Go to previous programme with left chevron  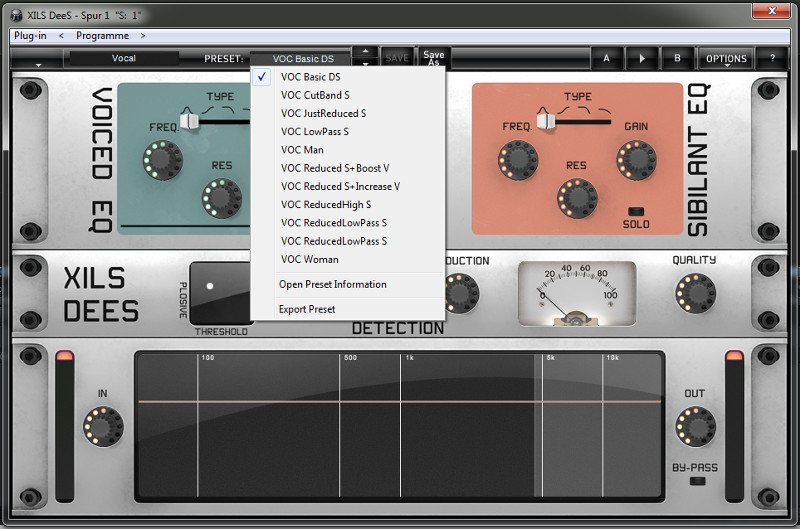tap(61, 36)
